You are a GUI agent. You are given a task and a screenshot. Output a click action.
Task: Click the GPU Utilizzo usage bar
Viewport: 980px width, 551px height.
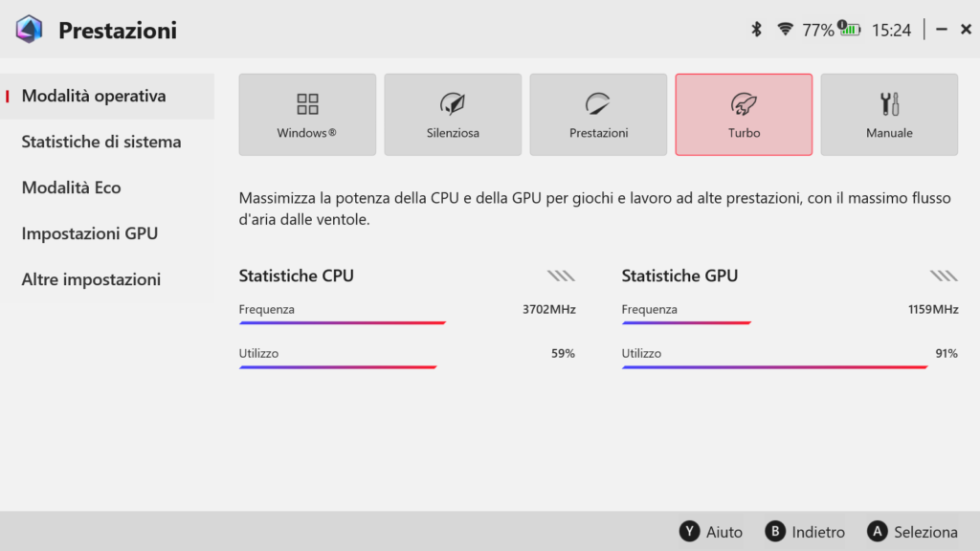(774, 367)
